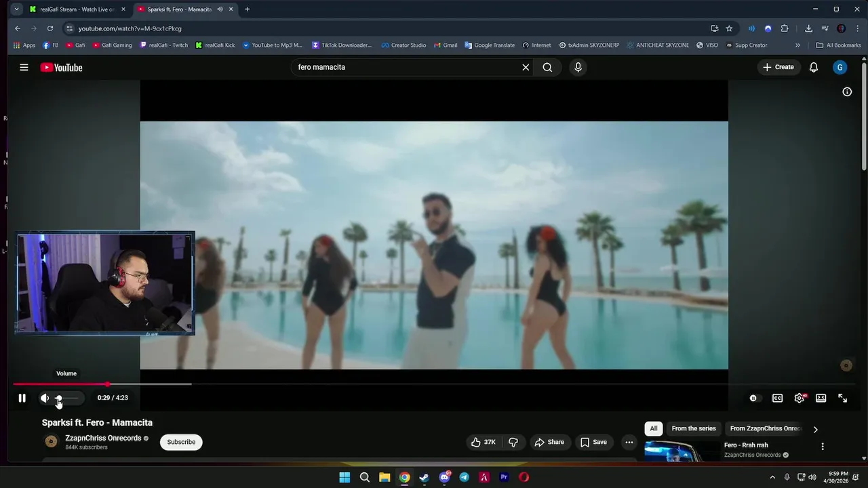Image resolution: width=868 pixels, height=488 pixels.
Task: Open Apps bookmark shortcut
Action: click(x=24, y=45)
